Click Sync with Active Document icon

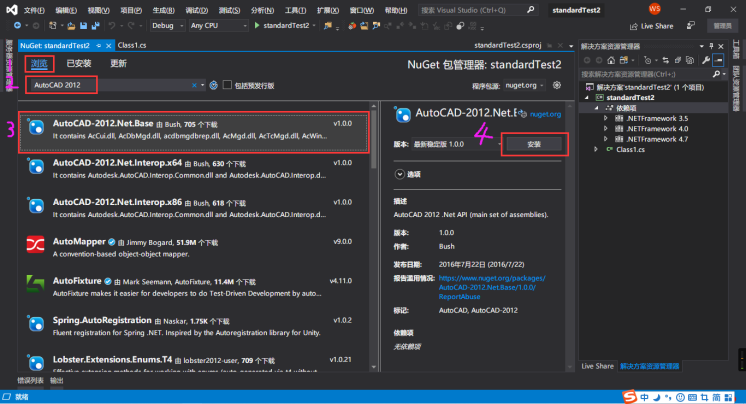click(666, 60)
